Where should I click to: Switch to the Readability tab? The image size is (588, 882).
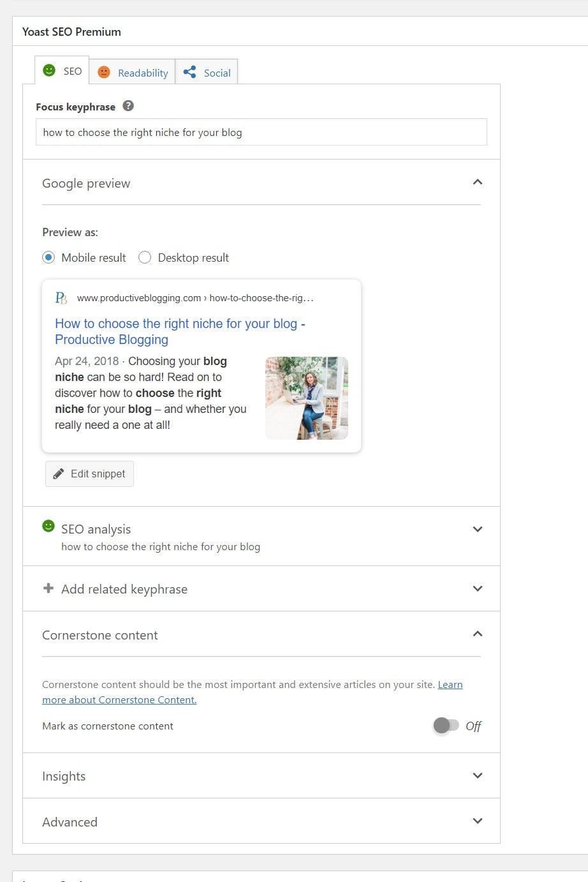(x=132, y=73)
